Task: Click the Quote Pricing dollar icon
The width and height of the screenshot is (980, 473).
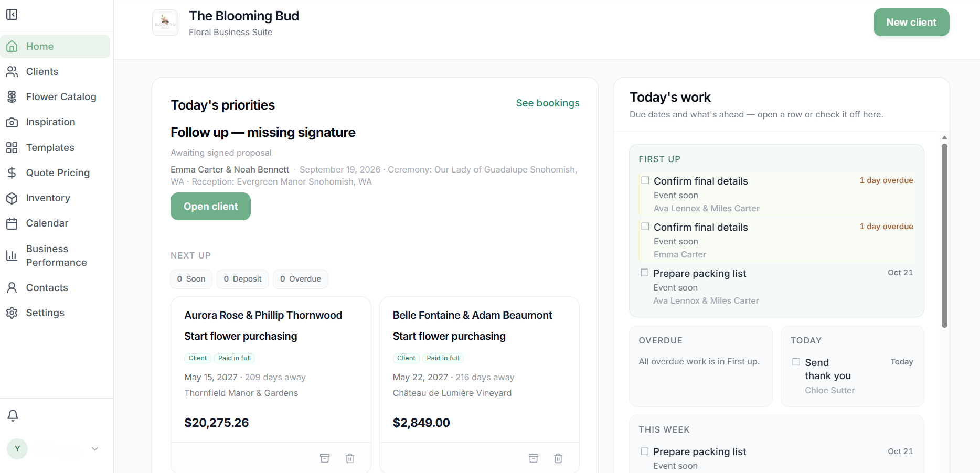Action: 12,173
